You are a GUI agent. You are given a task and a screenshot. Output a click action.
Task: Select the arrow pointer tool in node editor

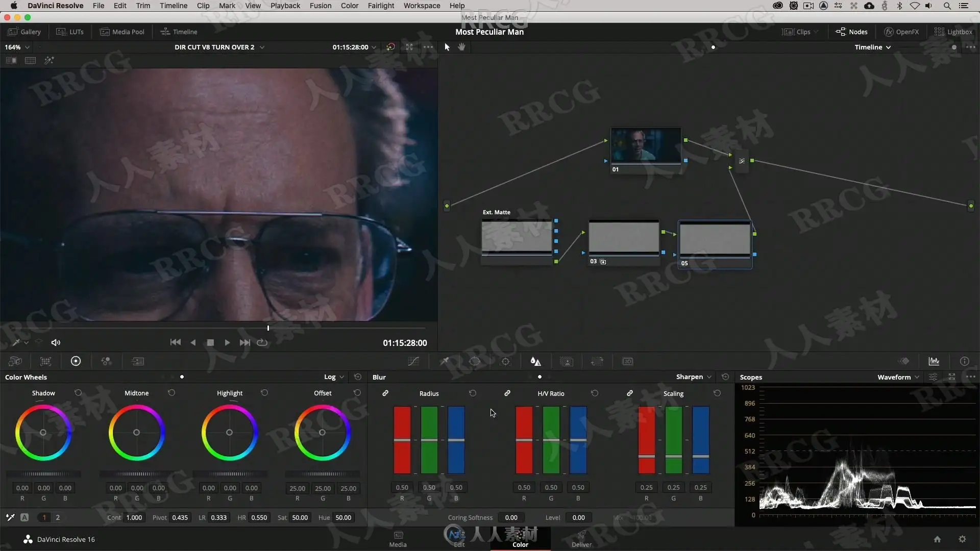pos(447,47)
